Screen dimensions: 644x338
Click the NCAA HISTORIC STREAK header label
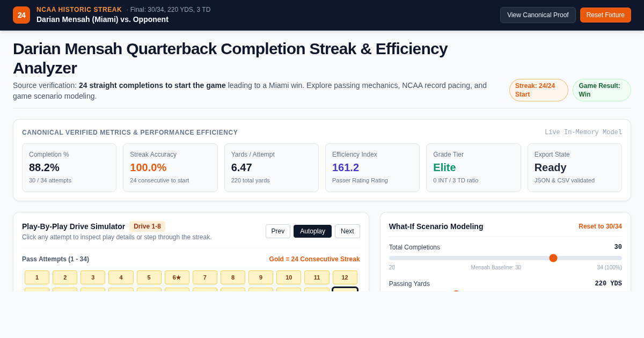79,10
